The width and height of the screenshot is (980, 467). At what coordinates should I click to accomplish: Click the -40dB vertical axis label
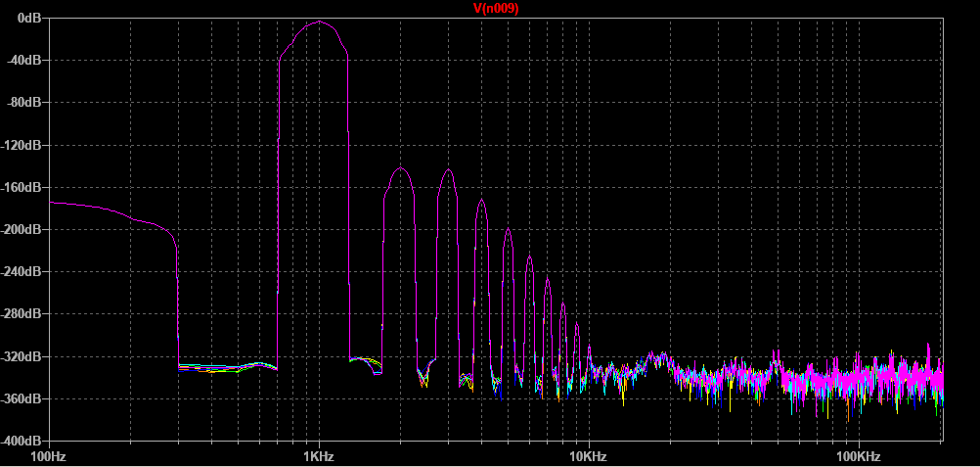pos(25,61)
